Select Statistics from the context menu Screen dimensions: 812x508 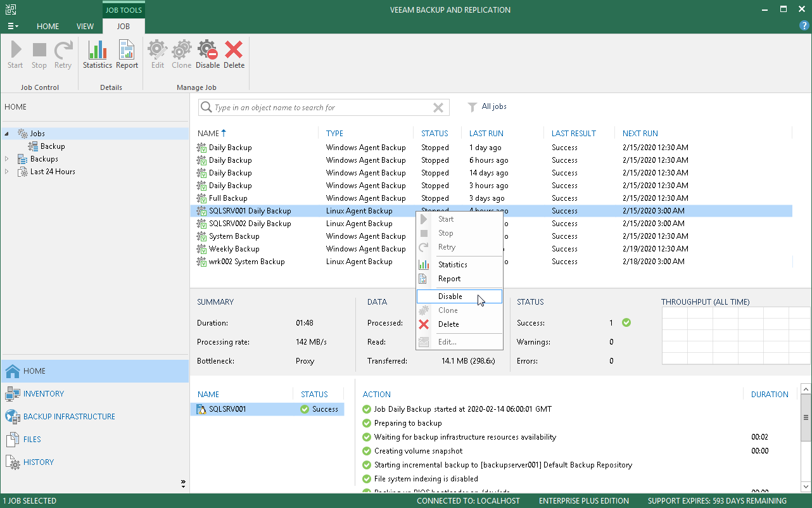pyautogui.click(x=452, y=265)
